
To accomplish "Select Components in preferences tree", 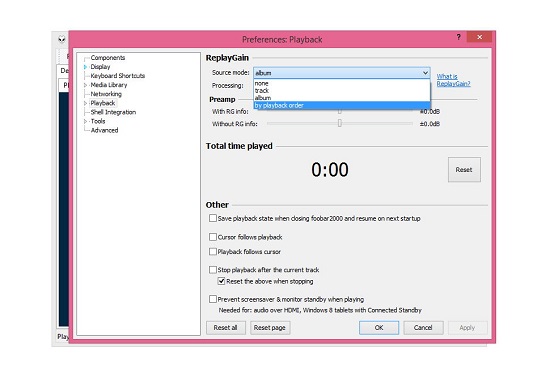I will pos(108,58).
